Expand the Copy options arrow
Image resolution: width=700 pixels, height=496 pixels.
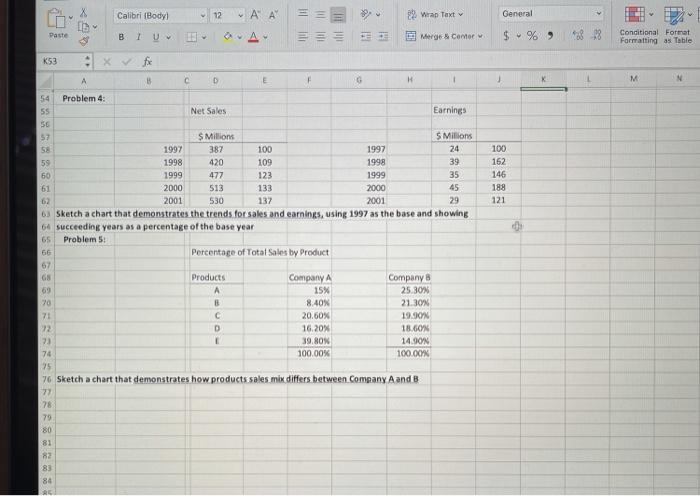[95, 27]
